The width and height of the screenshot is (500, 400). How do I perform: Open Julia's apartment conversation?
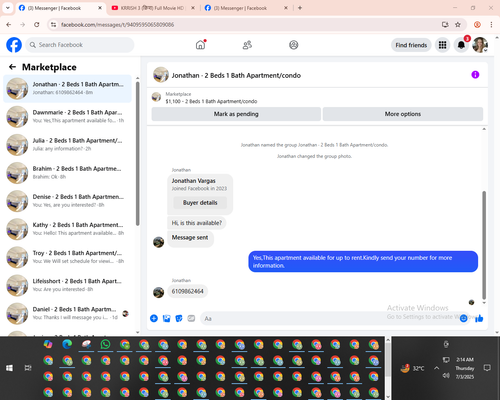pyautogui.click(x=67, y=144)
